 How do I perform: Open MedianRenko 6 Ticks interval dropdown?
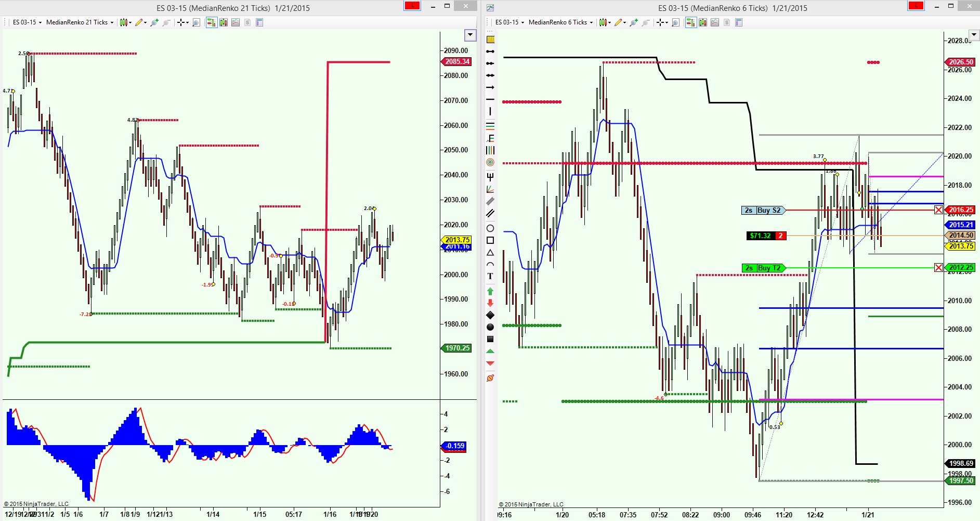(560, 22)
